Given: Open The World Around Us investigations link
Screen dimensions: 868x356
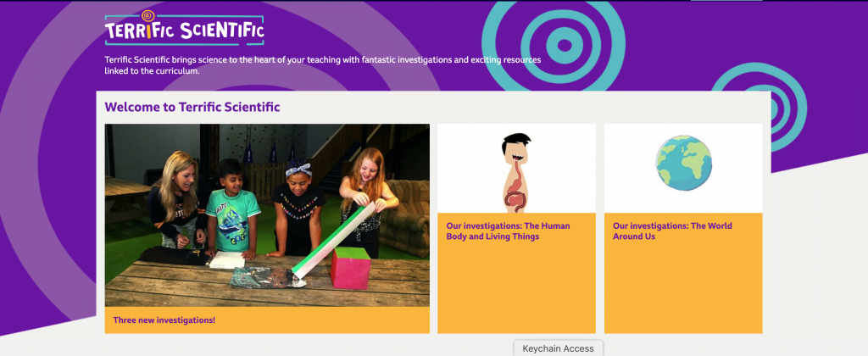Looking at the screenshot, I should click(x=672, y=231).
